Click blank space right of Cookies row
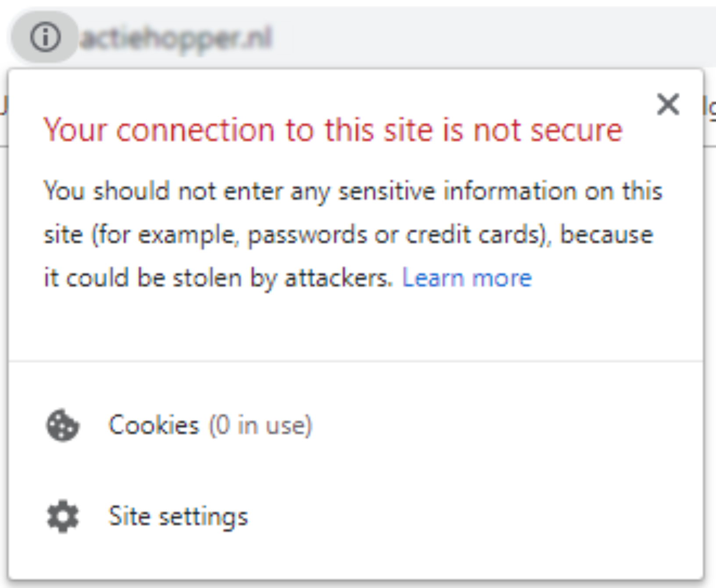Image resolution: width=716 pixels, height=588 pixels. point(505,425)
